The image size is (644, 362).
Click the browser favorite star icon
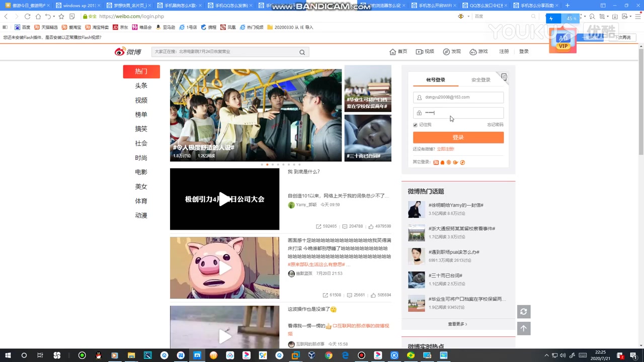(61, 17)
